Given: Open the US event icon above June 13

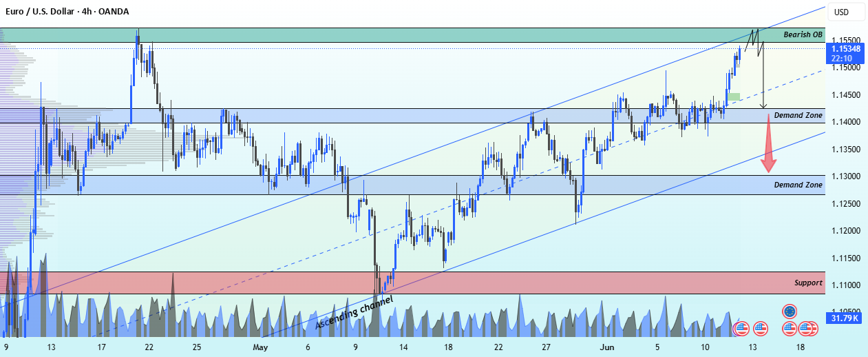Looking at the screenshot, I should [x=760, y=329].
